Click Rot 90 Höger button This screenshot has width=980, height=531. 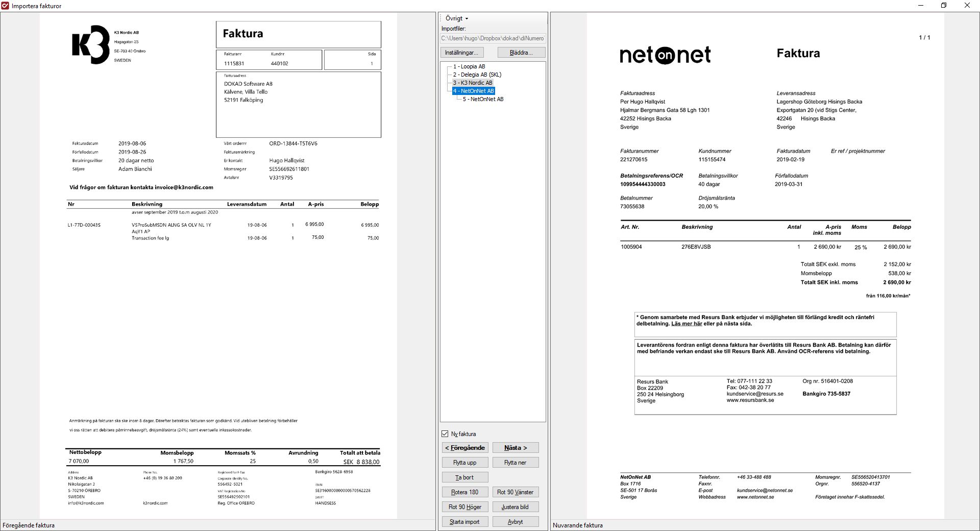464,507
